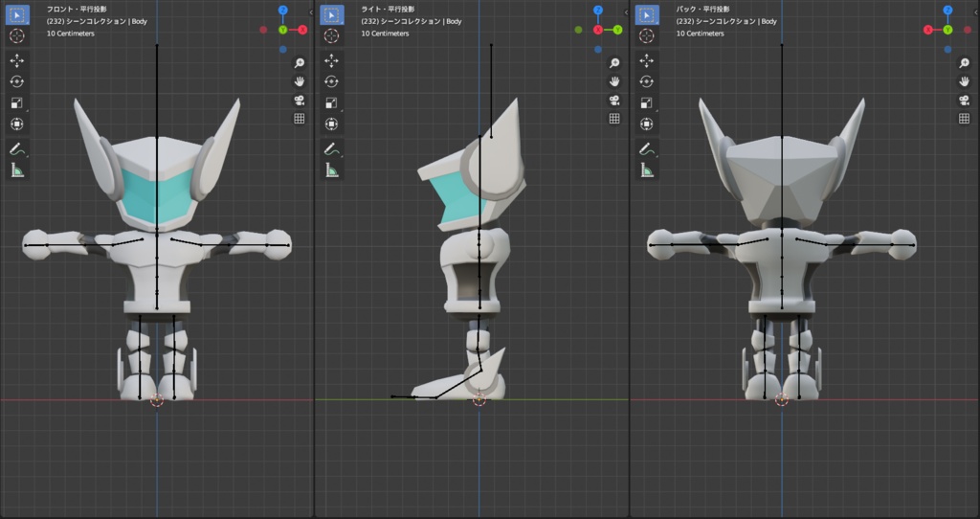This screenshot has width=980, height=519.
Task: Toggle camera view in the Right viewport
Action: point(614,100)
